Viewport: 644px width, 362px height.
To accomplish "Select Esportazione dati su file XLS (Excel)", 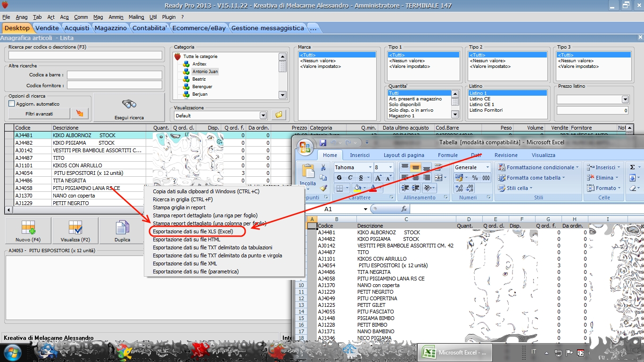I will 193,231.
